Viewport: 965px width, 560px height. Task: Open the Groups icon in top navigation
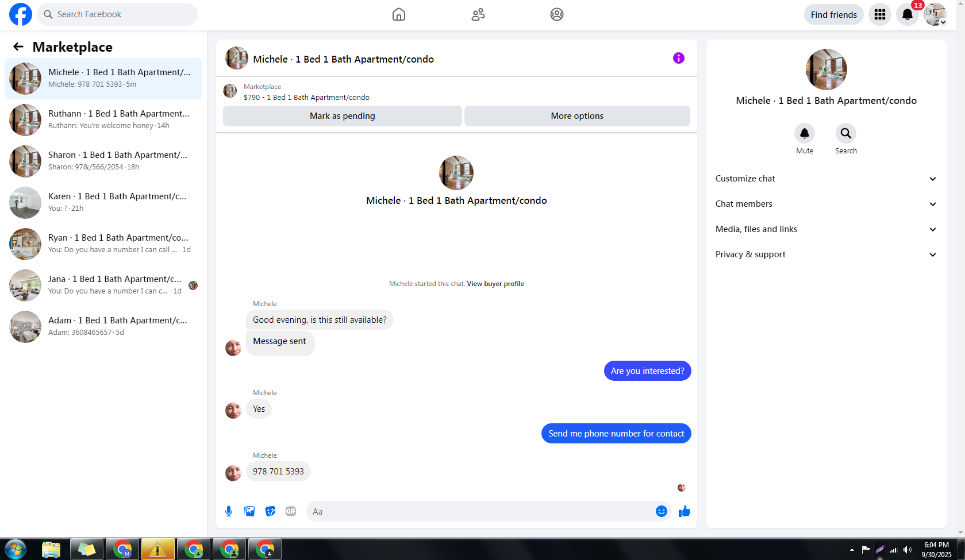[x=557, y=14]
